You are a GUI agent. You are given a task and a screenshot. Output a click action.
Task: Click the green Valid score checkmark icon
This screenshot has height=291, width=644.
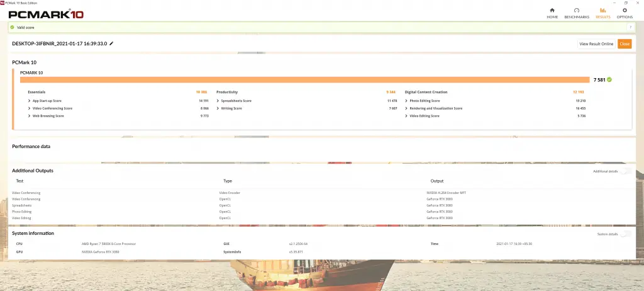point(13,27)
